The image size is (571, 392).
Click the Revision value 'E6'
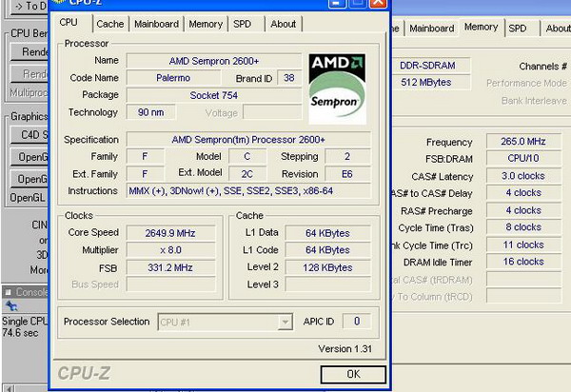click(347, 174)
